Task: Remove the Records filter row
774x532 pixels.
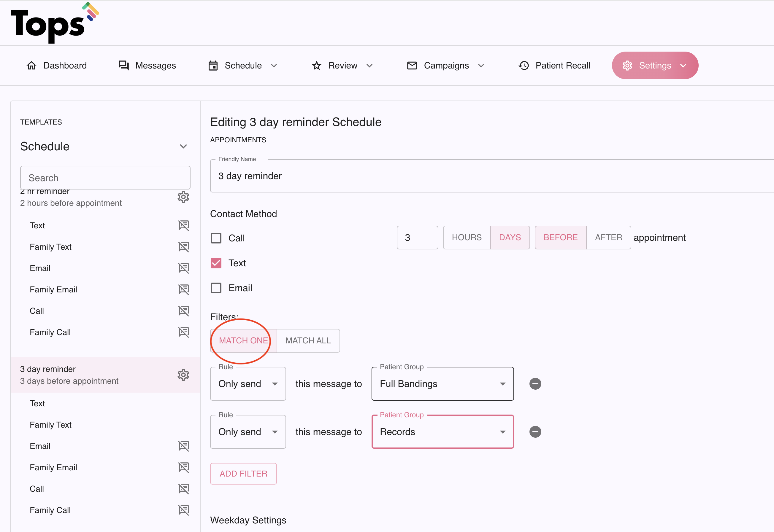Action: click(535, 432)
